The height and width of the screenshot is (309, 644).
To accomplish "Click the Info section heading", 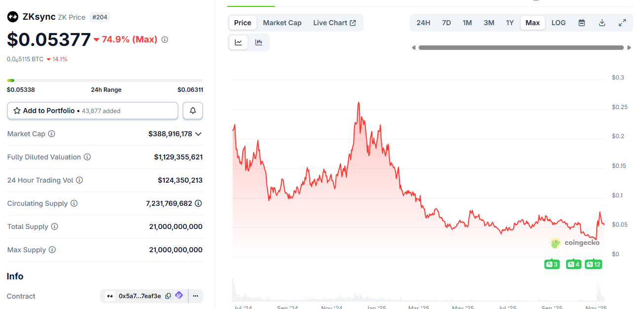I will coord(15,276).
